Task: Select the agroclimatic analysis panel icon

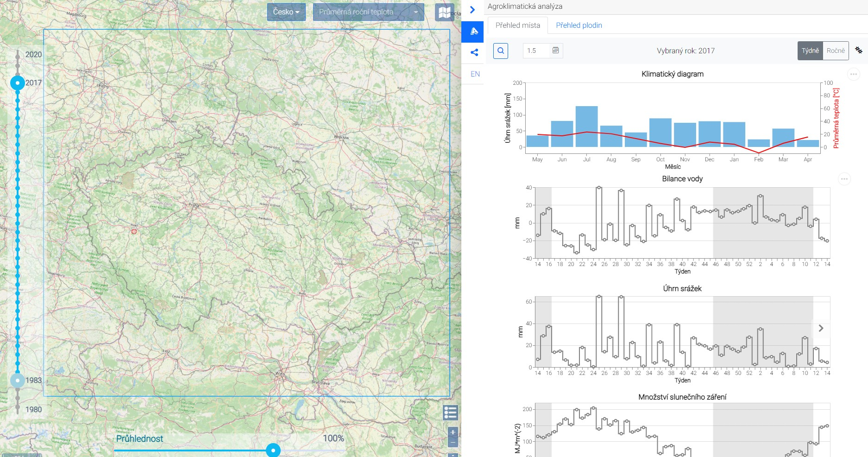Action: click(473, 32)
